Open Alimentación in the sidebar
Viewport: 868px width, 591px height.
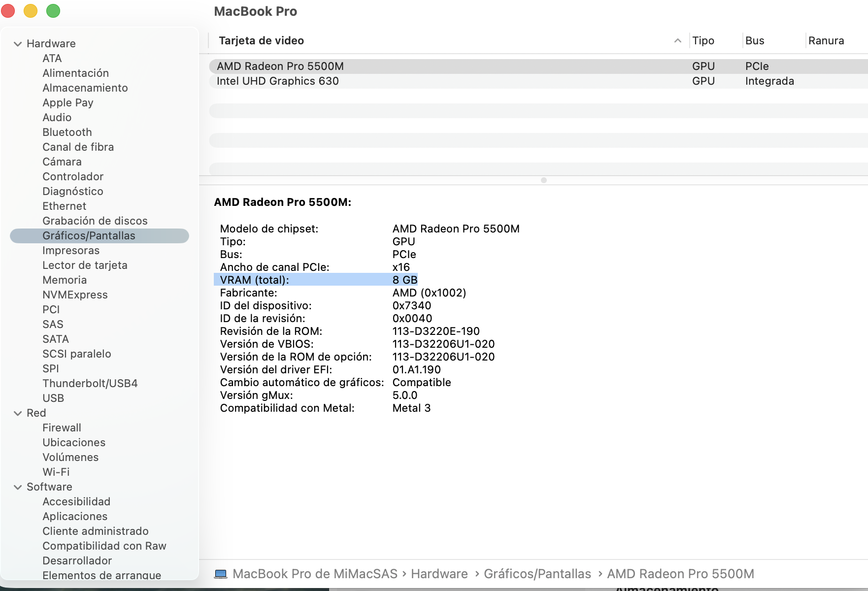(75, 73)
